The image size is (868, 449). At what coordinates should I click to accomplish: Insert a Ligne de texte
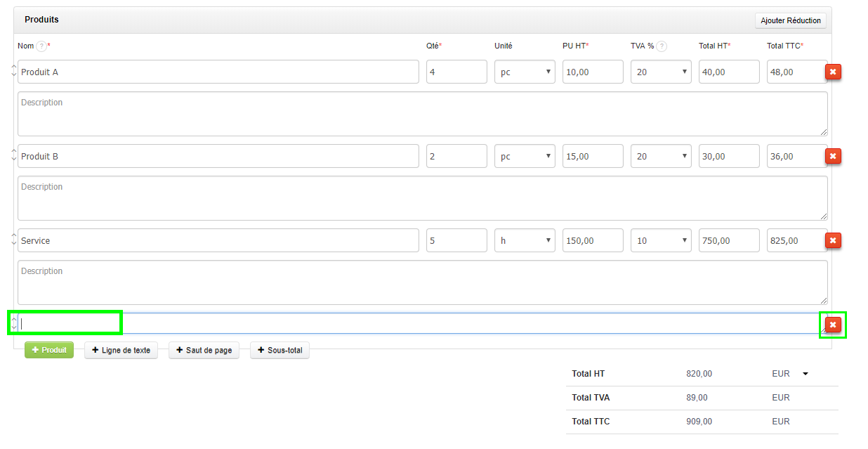click(121, 350)
